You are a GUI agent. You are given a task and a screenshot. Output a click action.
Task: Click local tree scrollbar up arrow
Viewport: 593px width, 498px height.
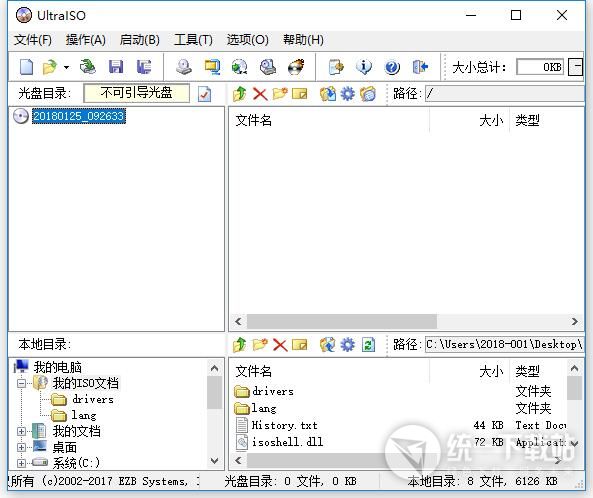(x=214, y=368)
